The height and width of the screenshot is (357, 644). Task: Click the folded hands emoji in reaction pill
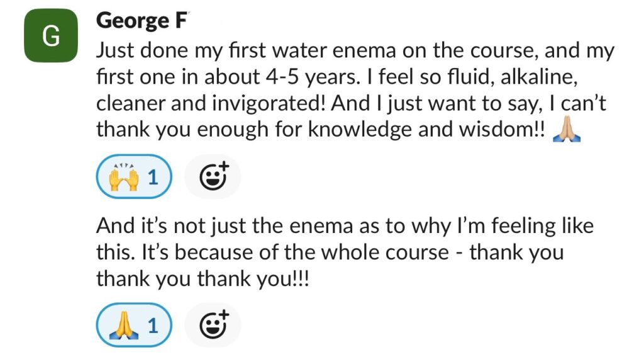123,326
